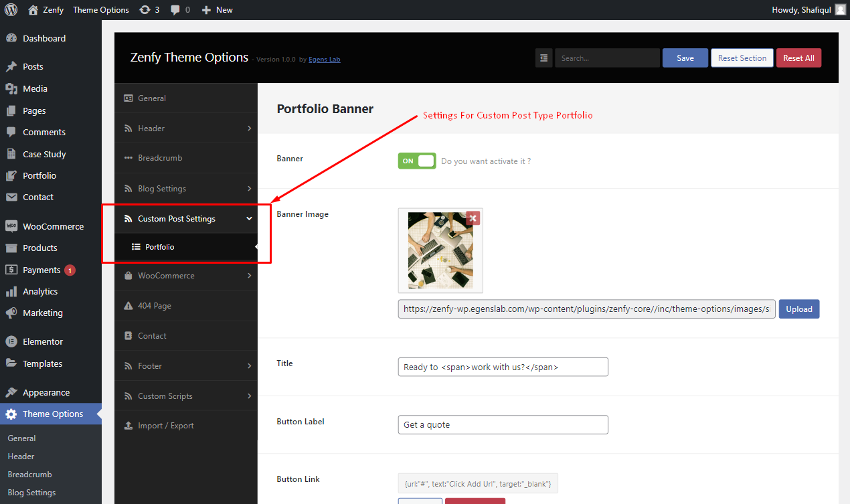Viewport: 850px width, 504px height.
Task: Click the Reset All button
Action: point(798,58)
